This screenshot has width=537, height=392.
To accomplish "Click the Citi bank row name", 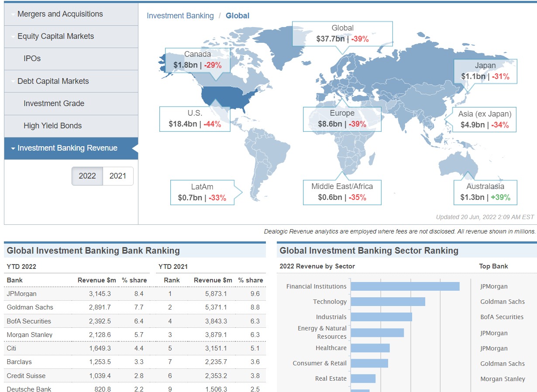I will tap(11, 348).
